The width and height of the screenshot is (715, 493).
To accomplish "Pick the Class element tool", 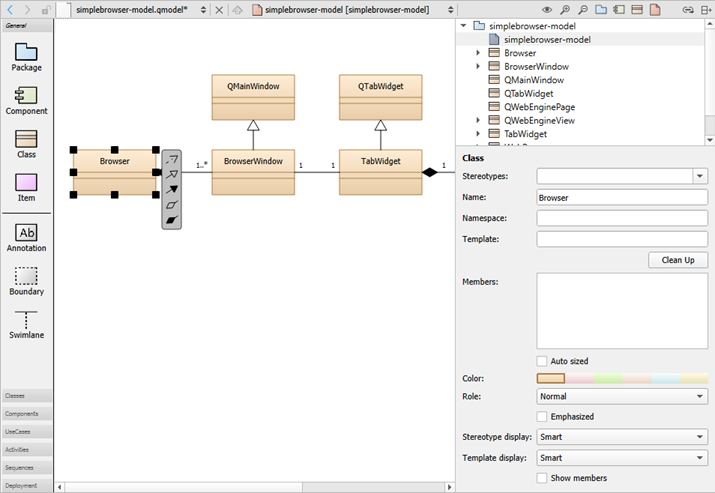I will tap(26, 143).
